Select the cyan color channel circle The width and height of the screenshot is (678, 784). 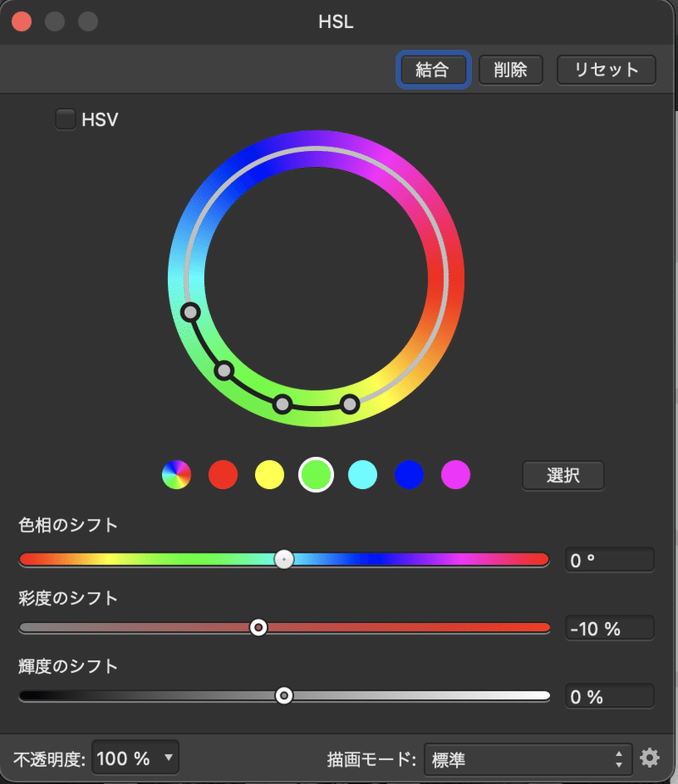point(362,475)
